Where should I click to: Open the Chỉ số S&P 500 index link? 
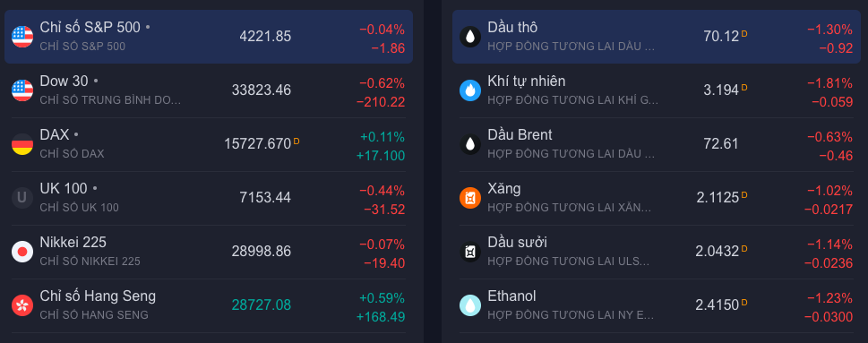click(90, 27)
